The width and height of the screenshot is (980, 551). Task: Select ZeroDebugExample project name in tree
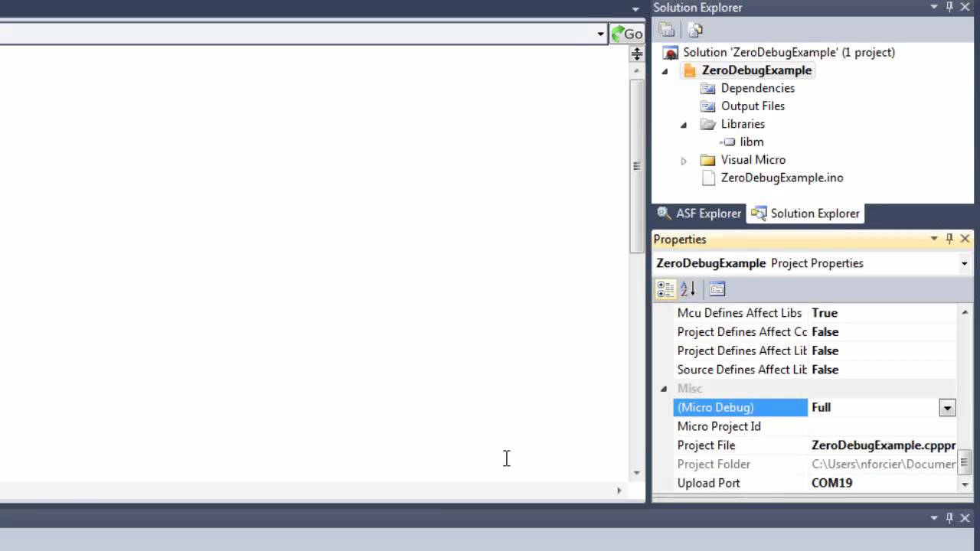[756, 70]
